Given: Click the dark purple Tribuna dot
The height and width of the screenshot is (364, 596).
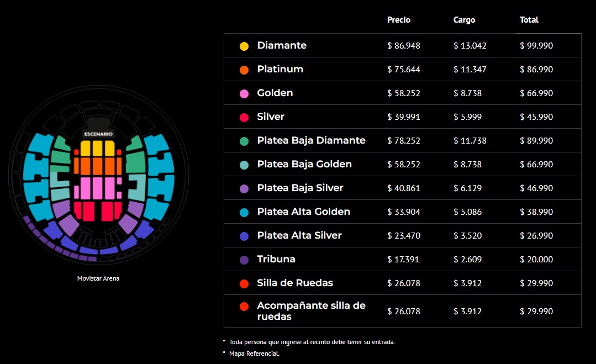Looking at the screenshot, I should point(244,260).
